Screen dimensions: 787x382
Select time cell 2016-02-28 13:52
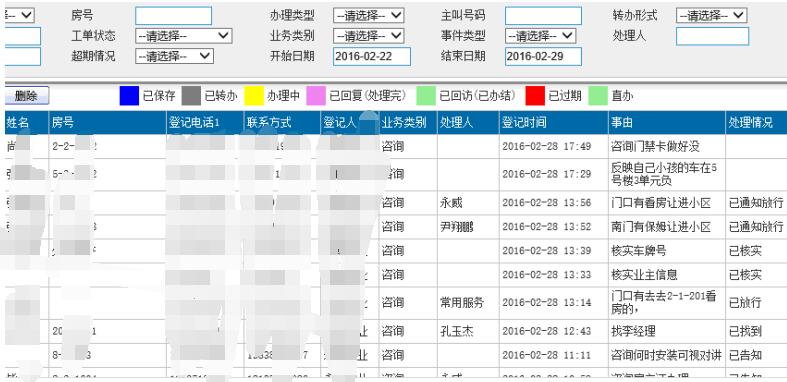point(554,227)
